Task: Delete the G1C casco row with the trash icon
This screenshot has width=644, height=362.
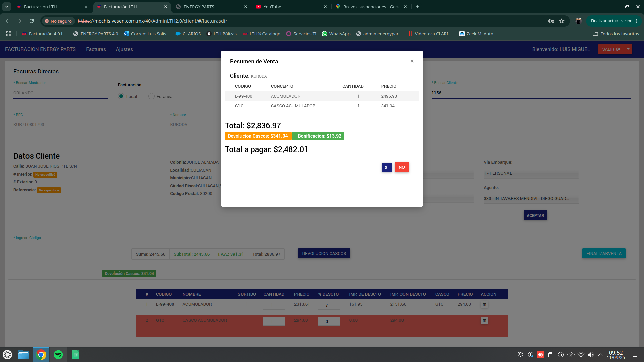Action: point(484,320)
